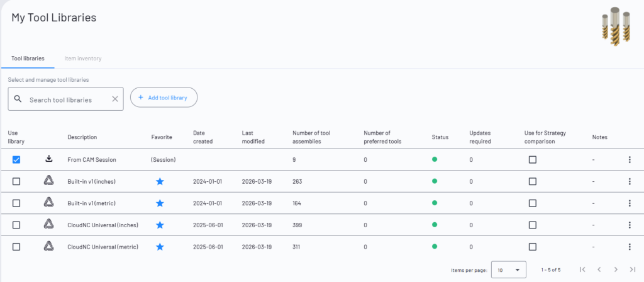Switch to the Tool libraries tab

click(28, 59)
